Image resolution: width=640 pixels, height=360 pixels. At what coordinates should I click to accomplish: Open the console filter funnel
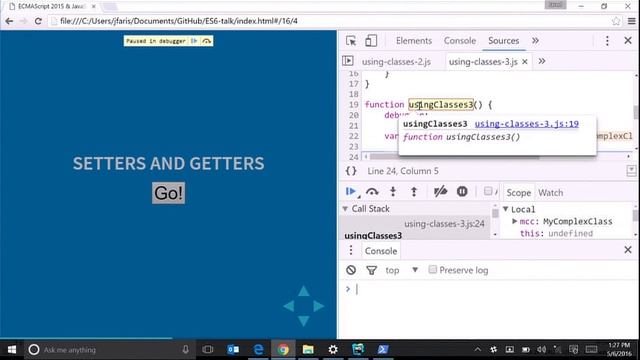pyautogui.click(x=371, y=270)
